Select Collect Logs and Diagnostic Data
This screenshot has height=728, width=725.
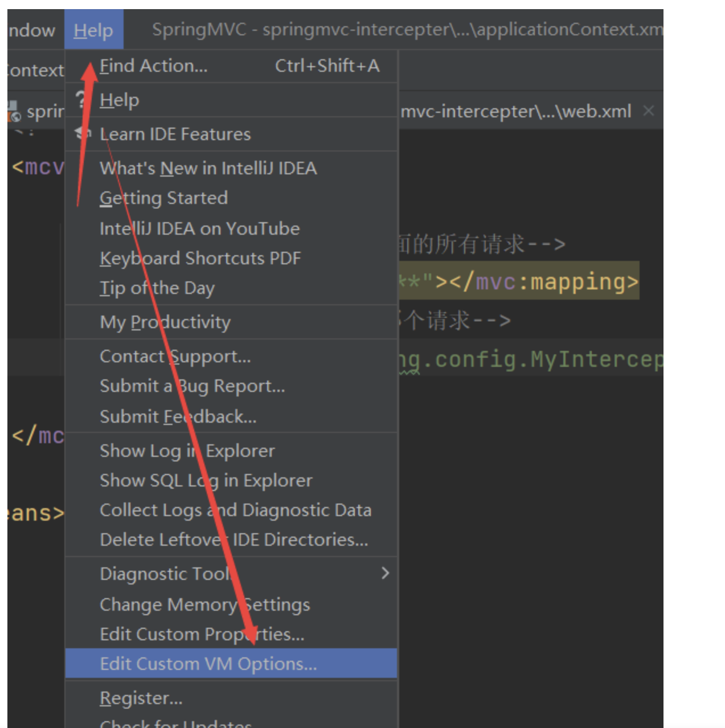click(x=231, y=510)
